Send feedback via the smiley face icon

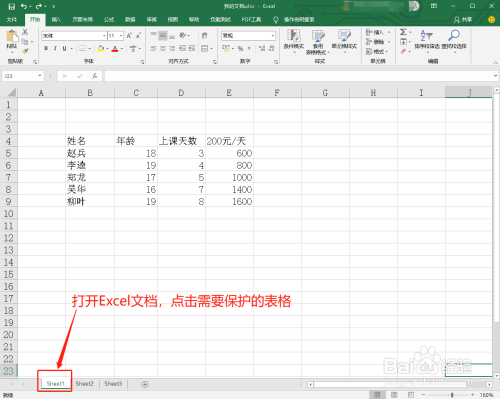pos(491,20)
